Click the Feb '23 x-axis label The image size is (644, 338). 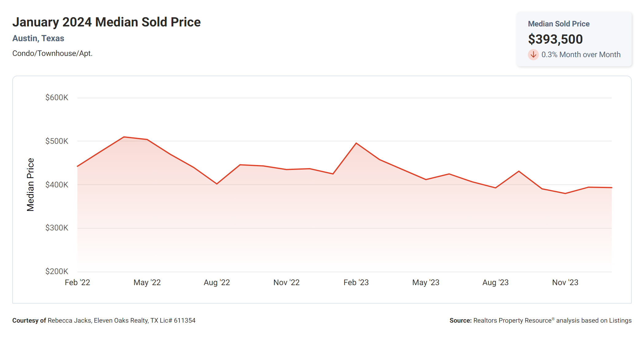tap(356, 282)
